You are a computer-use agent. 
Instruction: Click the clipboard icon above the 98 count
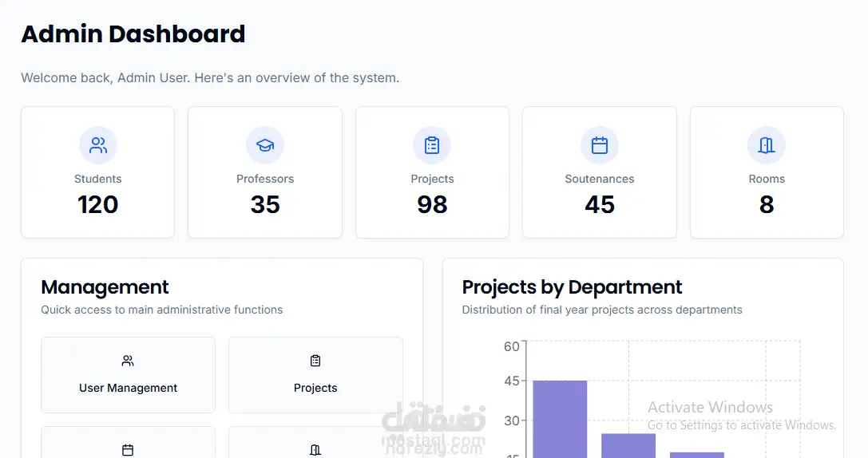pos(432,145)
